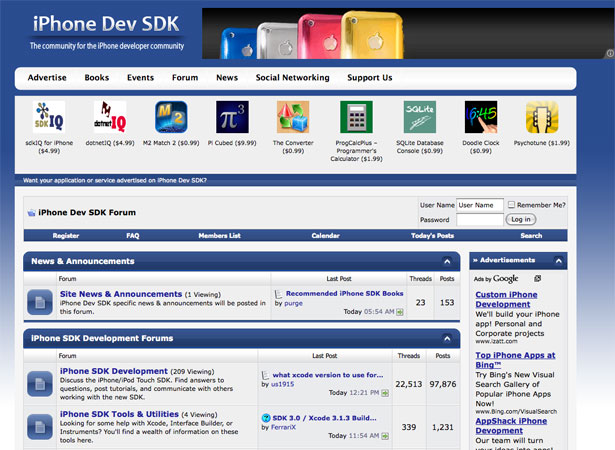Open The Converter app icon
Viewport: 615px width, 450px height.
coord(293,117)
